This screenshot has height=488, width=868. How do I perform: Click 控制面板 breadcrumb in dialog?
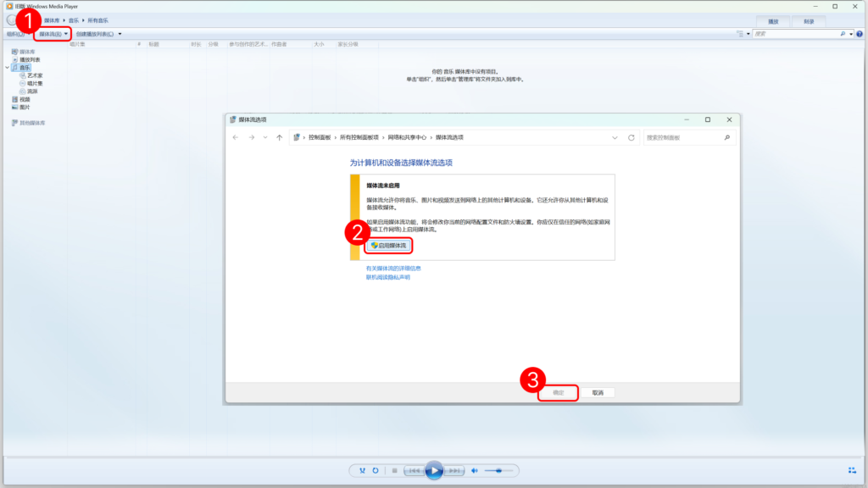320,137
